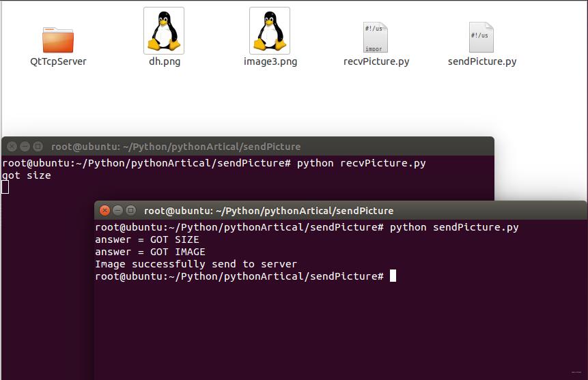Close the background recvPicture terminal window

point(12,147)
